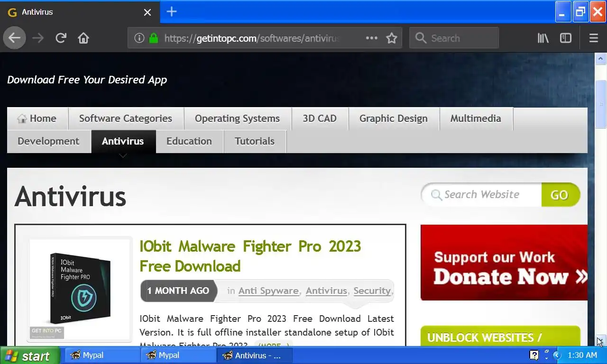Reload the current page
Viewport: 607px width, 364px height.
pos(61,38)
